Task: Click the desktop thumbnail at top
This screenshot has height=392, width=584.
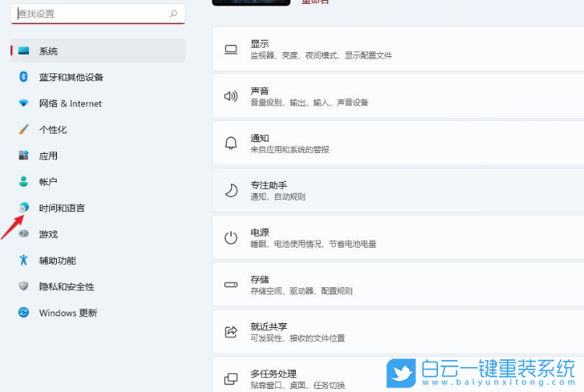Action: [251, 2]
